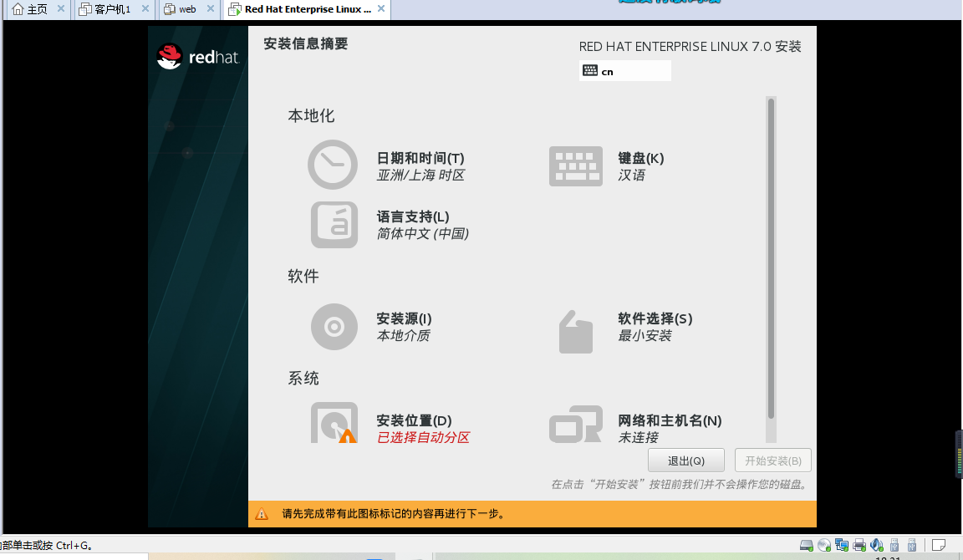Click the message log note icon
Viewport: 963px width, 560px height.
(939, 545)
